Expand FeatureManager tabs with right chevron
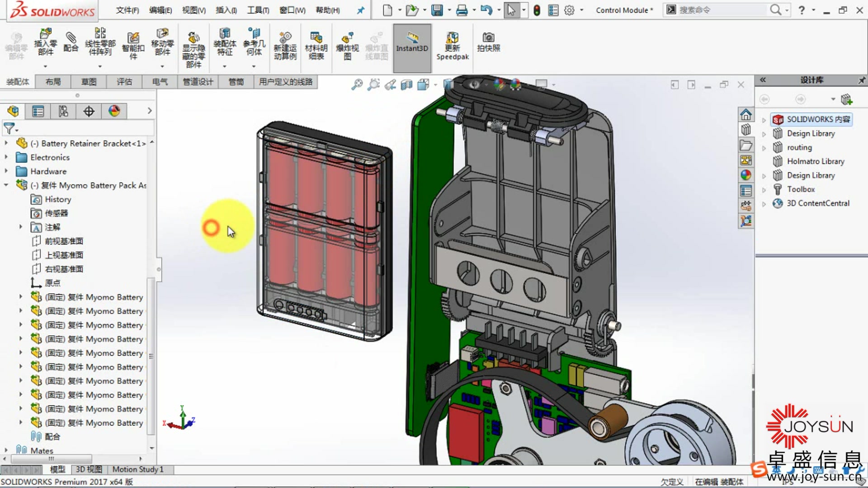 click(150, 111)
